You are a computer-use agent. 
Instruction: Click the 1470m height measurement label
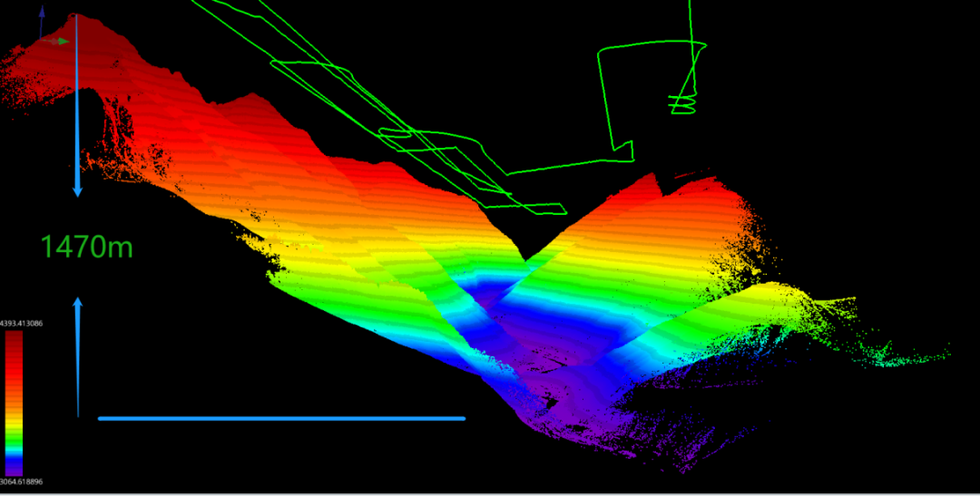pyautogui.click(x=87, y=247)
